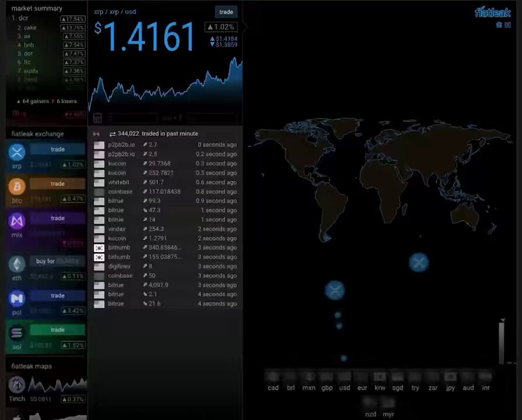Click the XRP price line chart
Viewport: 522px width, 420px height.
165,85
